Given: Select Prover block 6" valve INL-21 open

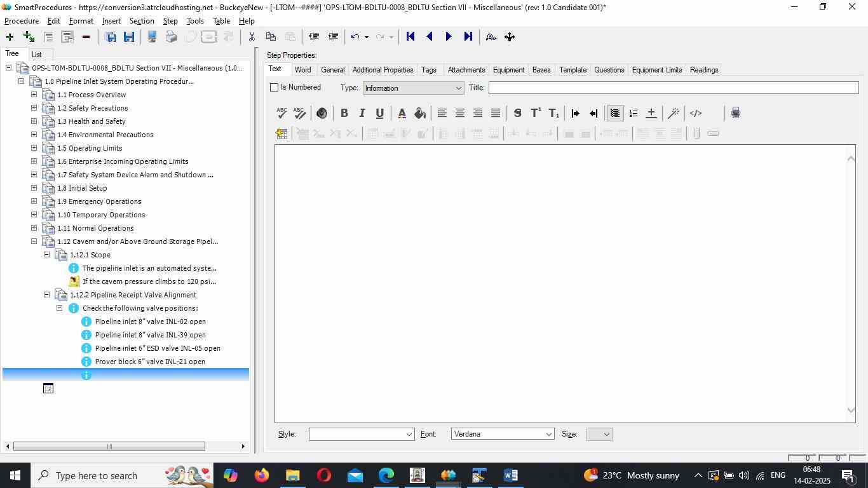Looking at the screenshot, I should point(150,362).
